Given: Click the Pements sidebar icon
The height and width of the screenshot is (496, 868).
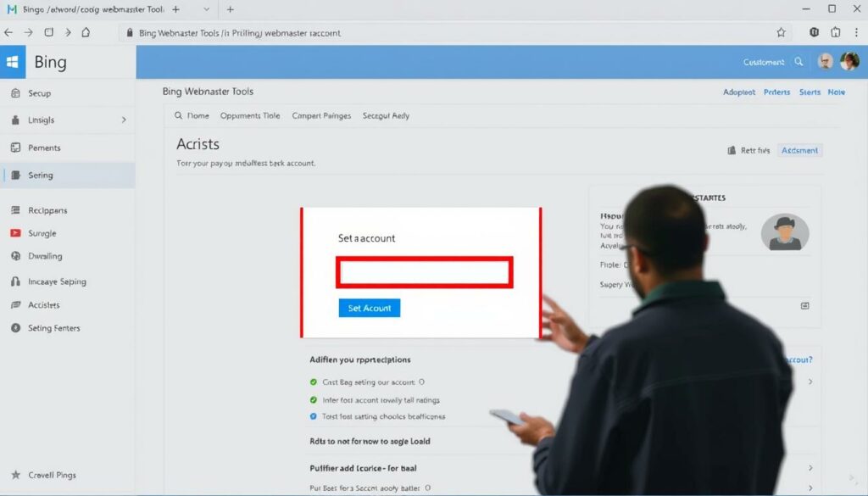Looking at the screenshot, I should click(x=15, y=148).
